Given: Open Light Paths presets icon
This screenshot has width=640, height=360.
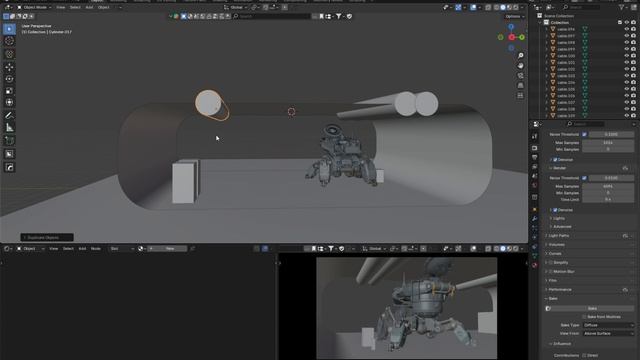Looking at the screenshot, I should tap(625, 236).
